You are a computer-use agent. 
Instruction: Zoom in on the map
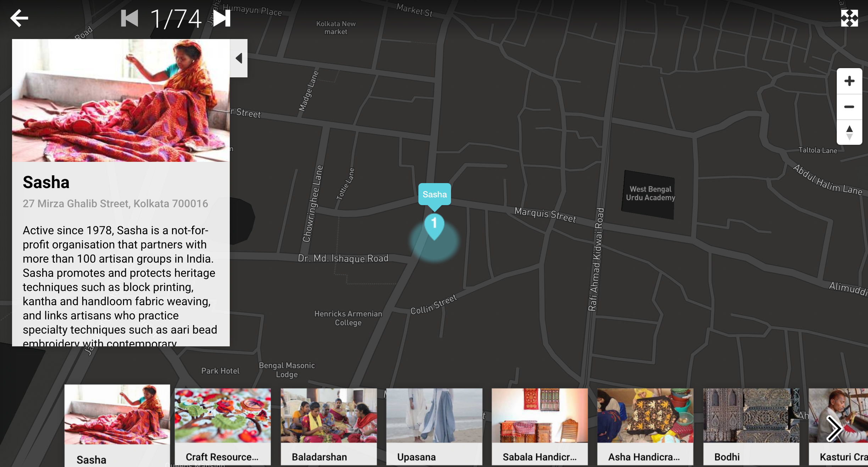849,81
